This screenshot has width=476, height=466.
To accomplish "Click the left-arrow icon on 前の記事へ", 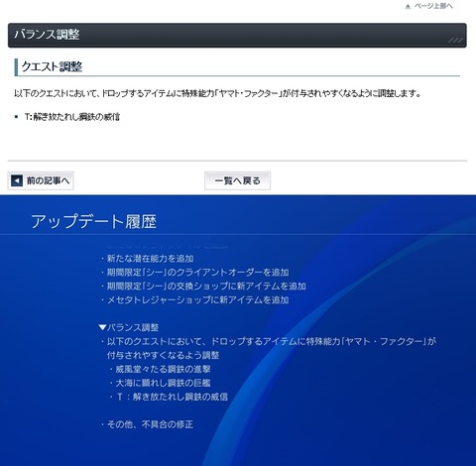I will point(17,180).
